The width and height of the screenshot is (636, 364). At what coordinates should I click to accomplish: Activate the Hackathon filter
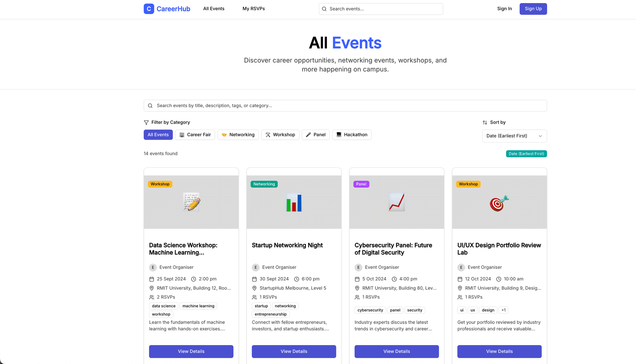click(352, 134)
